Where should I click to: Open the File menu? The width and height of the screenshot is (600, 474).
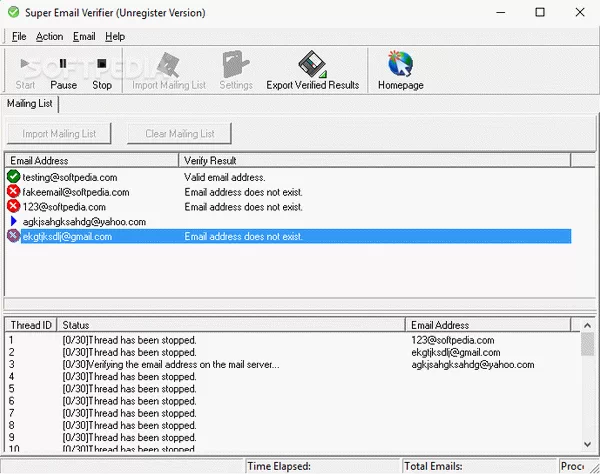19,36
